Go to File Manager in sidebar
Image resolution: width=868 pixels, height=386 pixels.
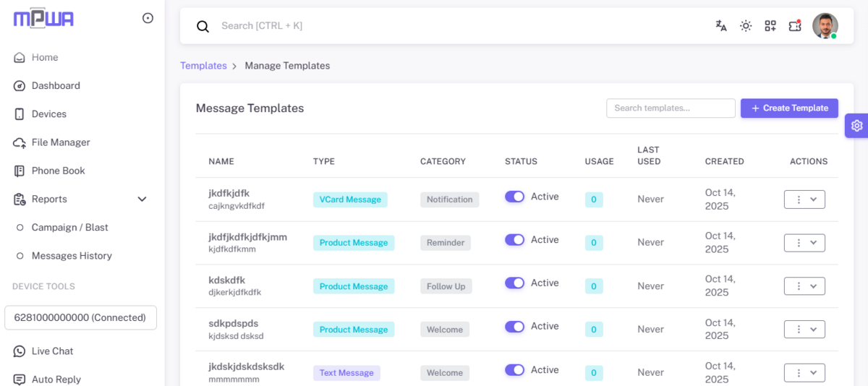61,142
